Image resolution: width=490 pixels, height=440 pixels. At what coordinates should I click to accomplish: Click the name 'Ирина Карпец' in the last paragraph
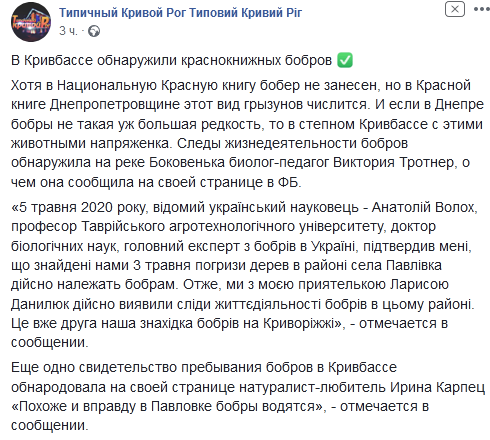(437, 387)
